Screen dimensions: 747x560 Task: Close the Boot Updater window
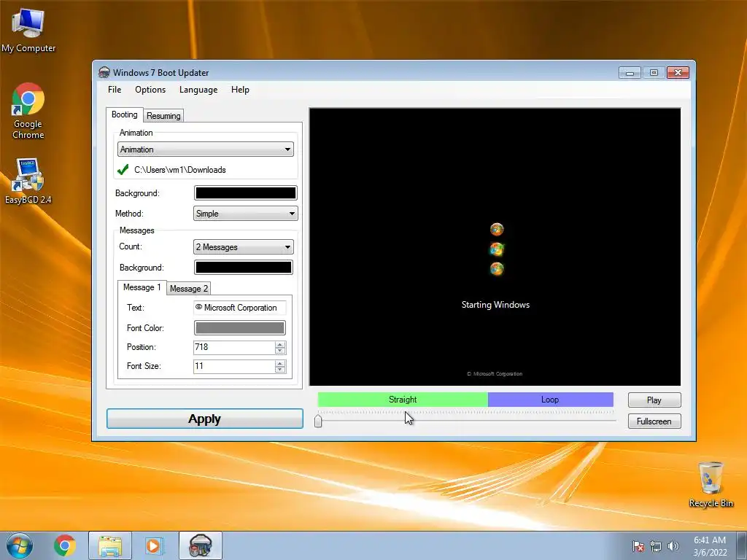[x=678, y=72]
